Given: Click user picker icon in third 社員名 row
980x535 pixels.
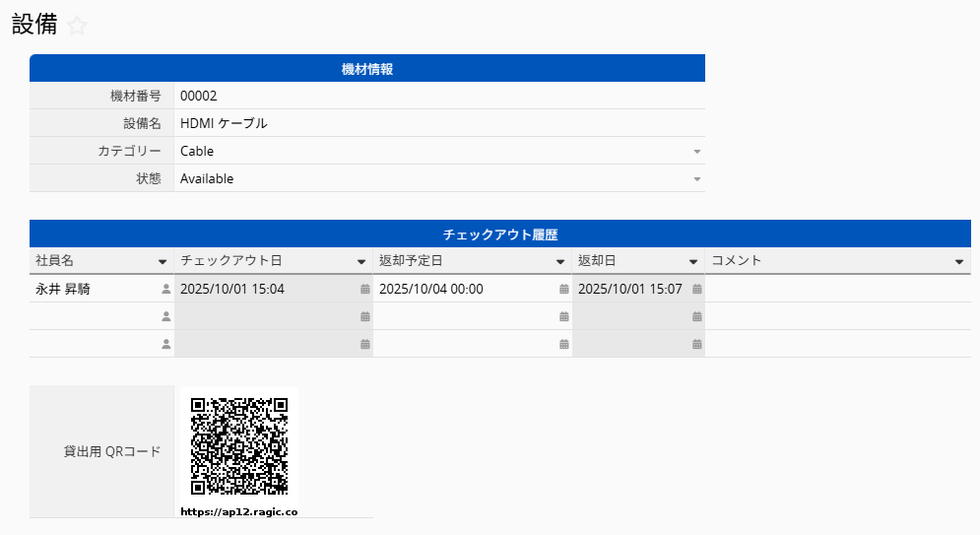Looking at the screenshot, I should pos(165,344).
